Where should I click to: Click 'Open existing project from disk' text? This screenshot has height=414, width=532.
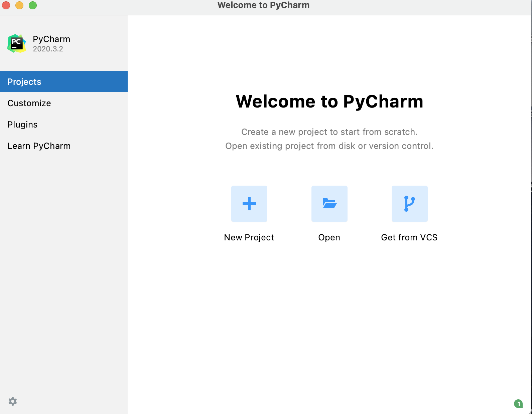(x=329, y=146)
